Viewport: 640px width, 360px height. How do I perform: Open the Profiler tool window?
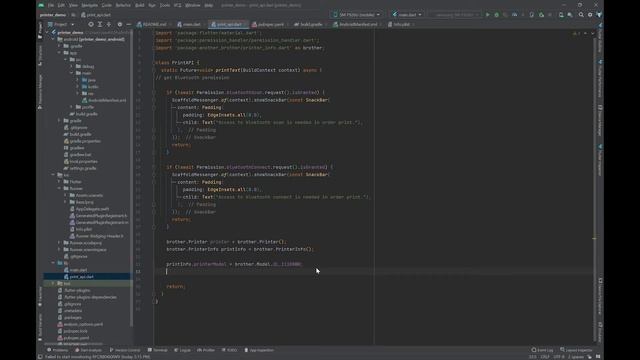[206, 350]
